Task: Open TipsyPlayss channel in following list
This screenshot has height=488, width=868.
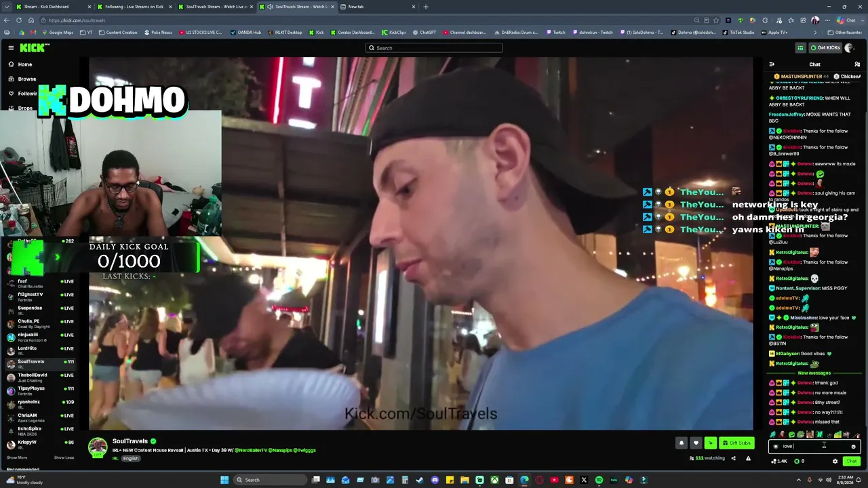Action: tap(39, 390)
